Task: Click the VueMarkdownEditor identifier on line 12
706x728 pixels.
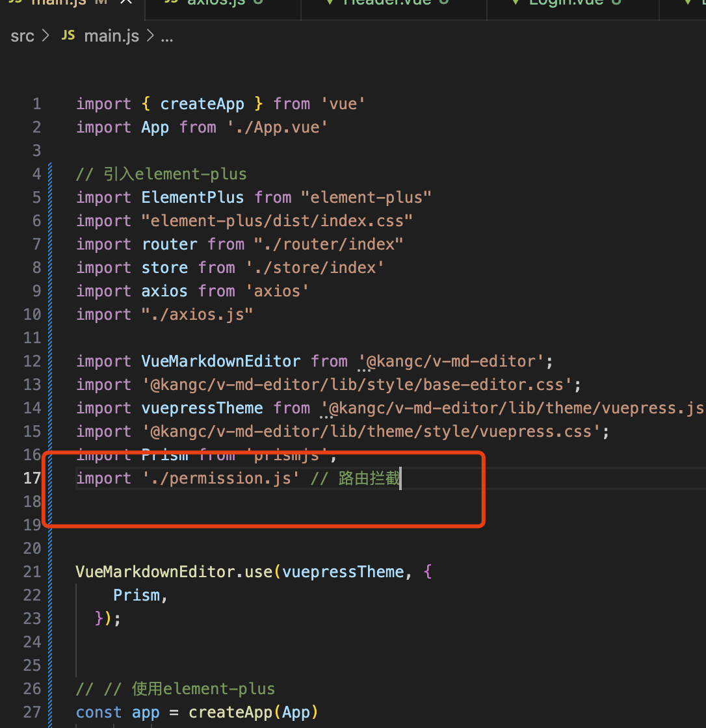Action: [221, 361]
